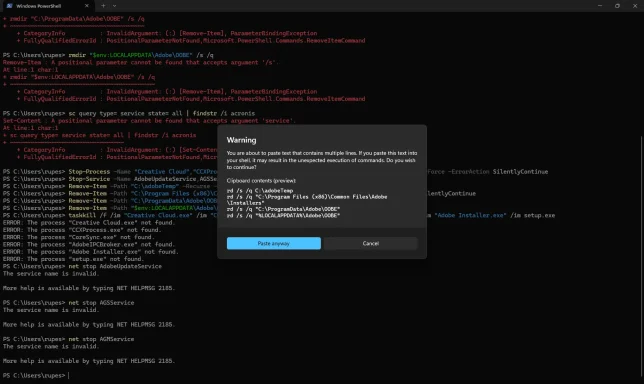The width and height of the screenshot is (644, 384).
Task: Click the 'net stop AGSService' command line
Action: pos(69,303)
